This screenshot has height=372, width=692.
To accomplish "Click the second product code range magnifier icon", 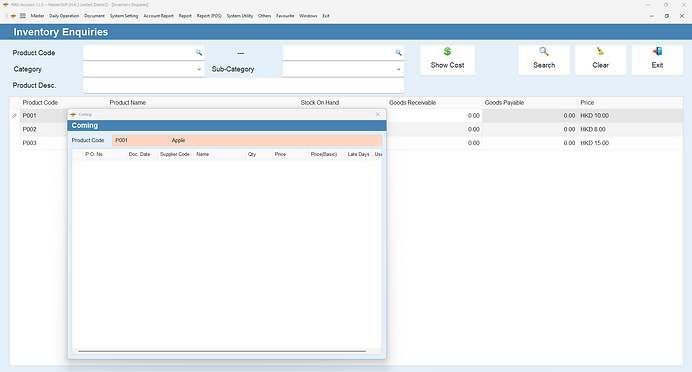I will [x=399, y=53].
